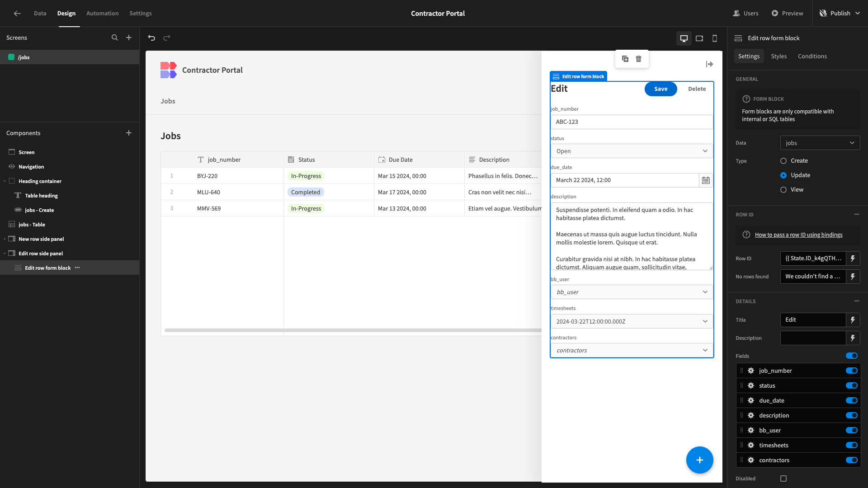Collapse Heading container tree node
The image size is (868, 488).
[x=5, y=181]
